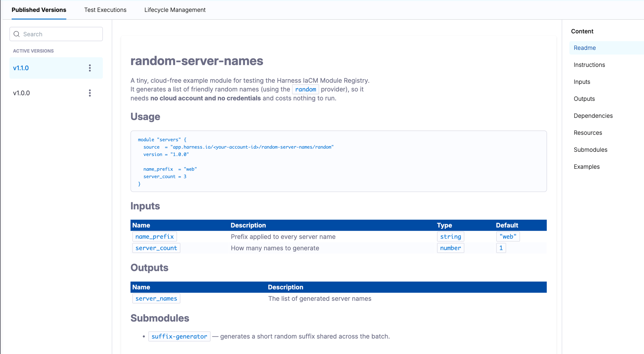Click the Submodules section heading in readme
This screenshot has width=644, height=354.
click(x=160, y=318)
